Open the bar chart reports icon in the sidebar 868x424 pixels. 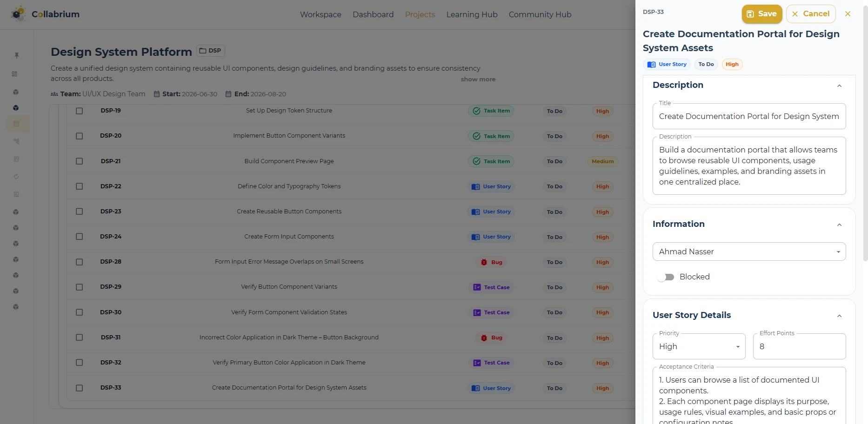tap(16, 194)
